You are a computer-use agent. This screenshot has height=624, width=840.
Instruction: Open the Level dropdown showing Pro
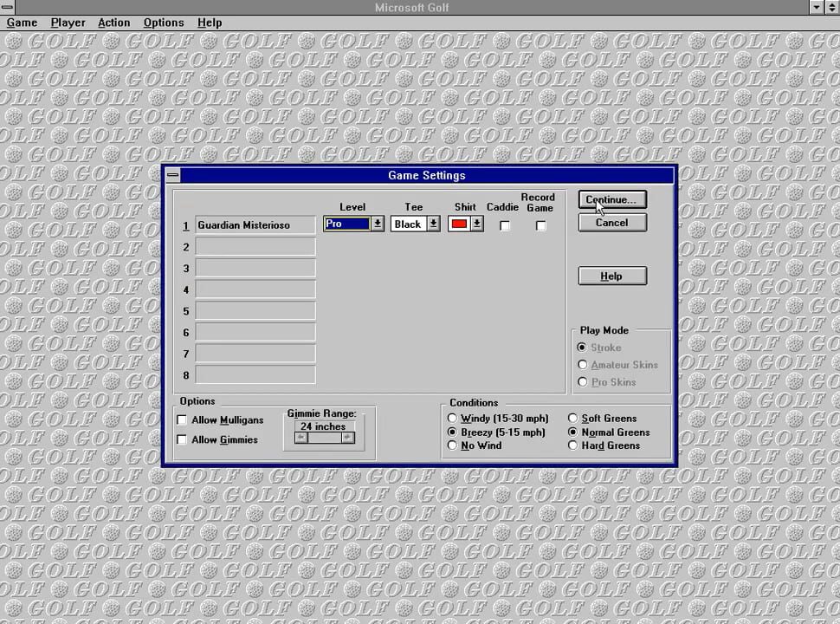[377, 224]
